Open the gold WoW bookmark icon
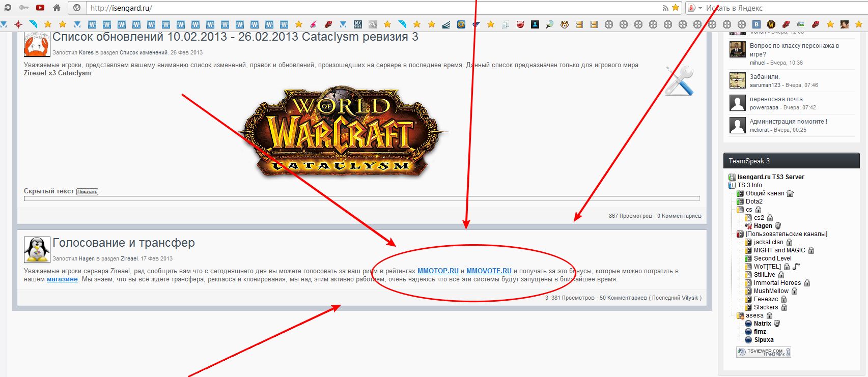Image resolution: width=868 pixels, height=377 pixels. tap(771, 24)
